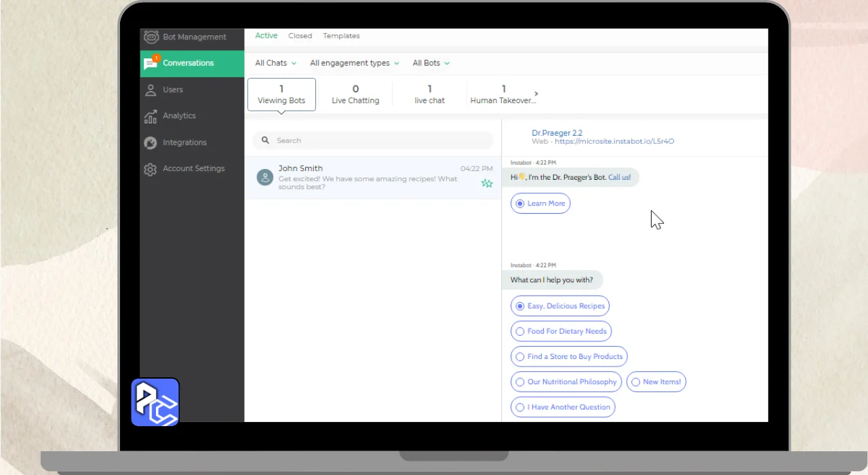Select the live chat category
This screenshot has height=475, width=868.
pyautogui.click(x=430, y=94)
